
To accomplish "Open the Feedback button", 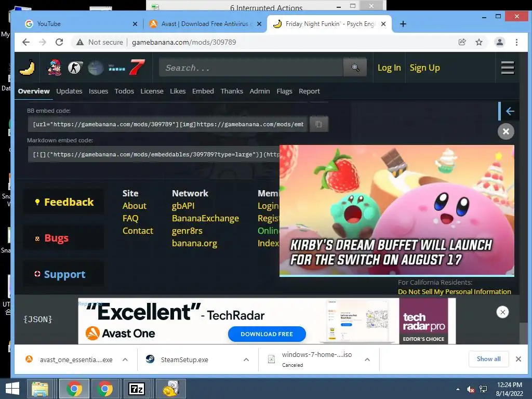I will tap(63, 202).
